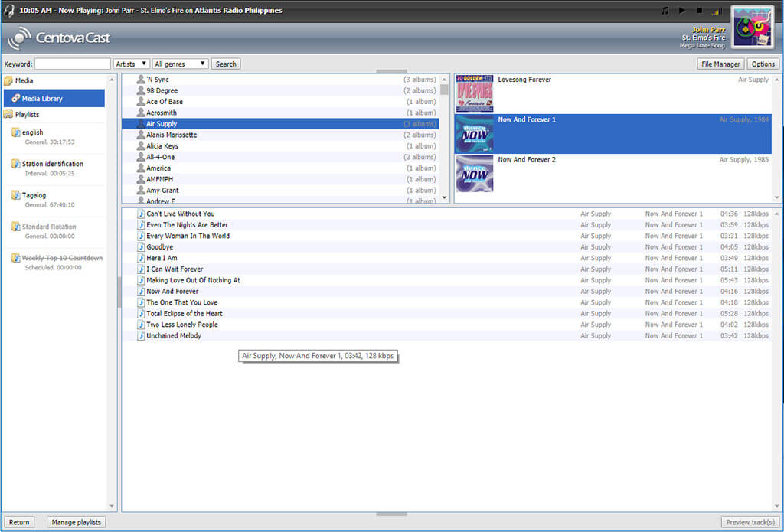
Task: Open the File Manager
Action: tap(720, 64)
